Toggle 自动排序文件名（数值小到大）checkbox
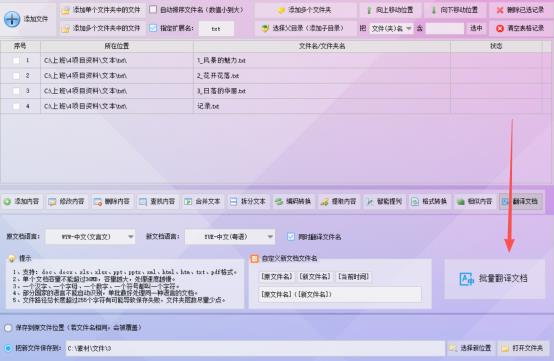 pyautogui.click(x=153, y=10)
